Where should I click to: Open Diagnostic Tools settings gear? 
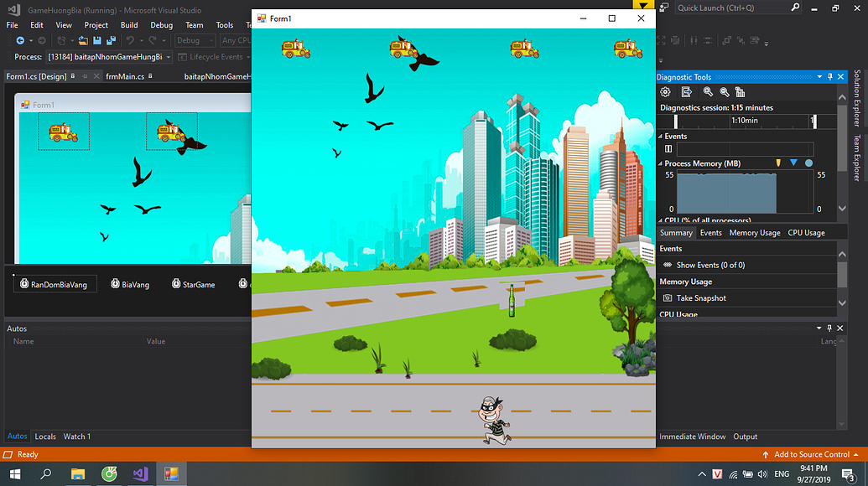tap(666, 92)
